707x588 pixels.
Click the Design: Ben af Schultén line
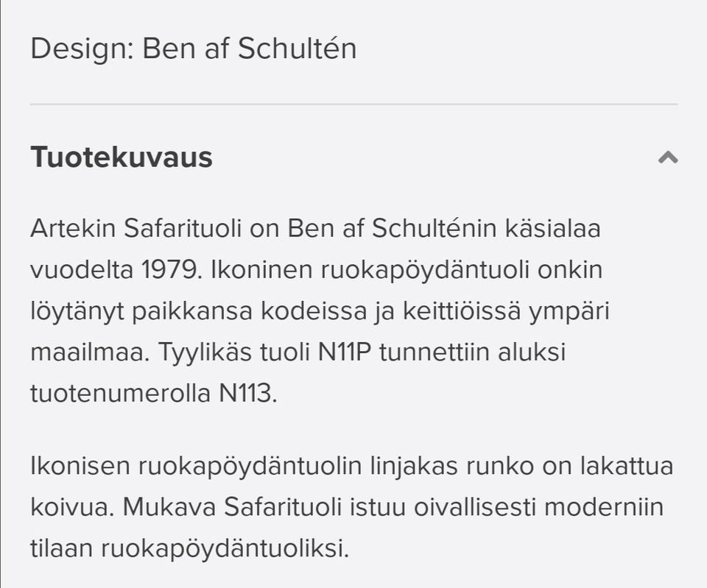tap(194, 49)
